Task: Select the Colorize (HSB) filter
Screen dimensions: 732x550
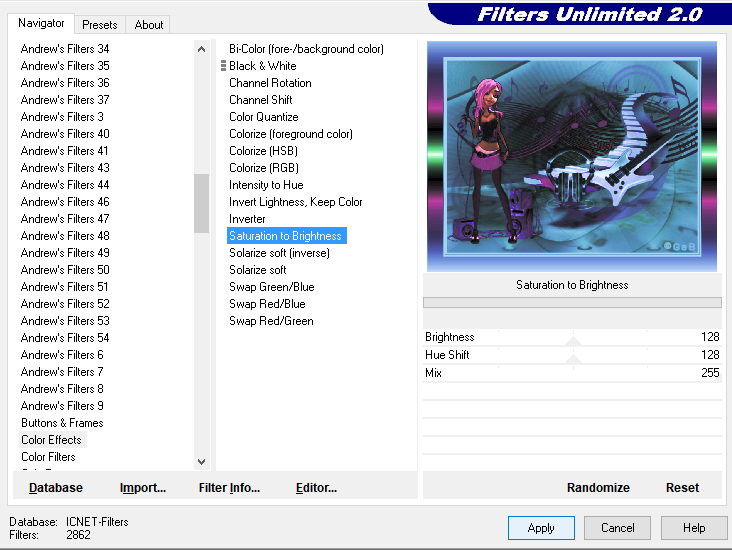Action: point(263,151)
